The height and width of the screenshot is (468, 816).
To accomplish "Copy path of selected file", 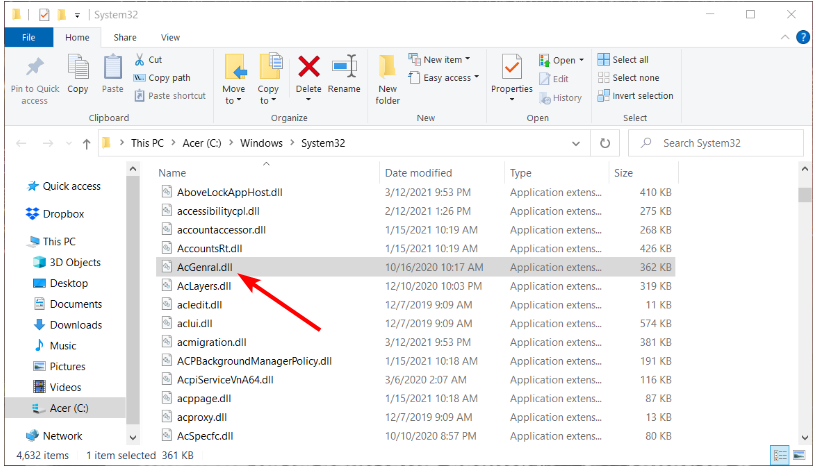I will (162, 78).
